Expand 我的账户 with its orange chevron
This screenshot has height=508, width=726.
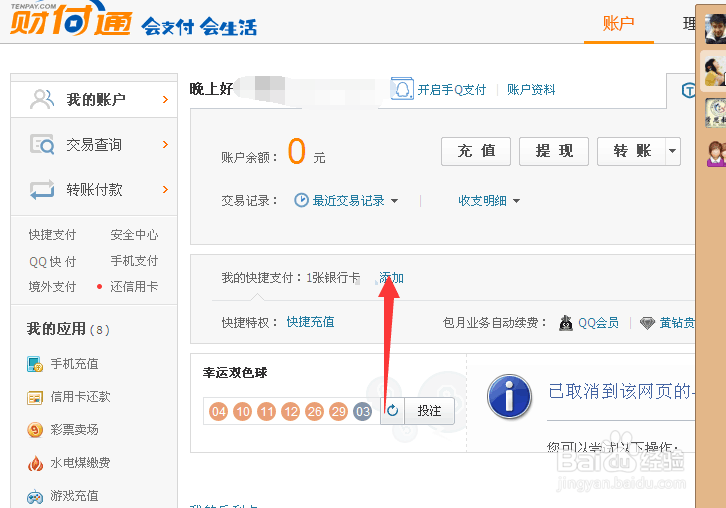[165, 99]
